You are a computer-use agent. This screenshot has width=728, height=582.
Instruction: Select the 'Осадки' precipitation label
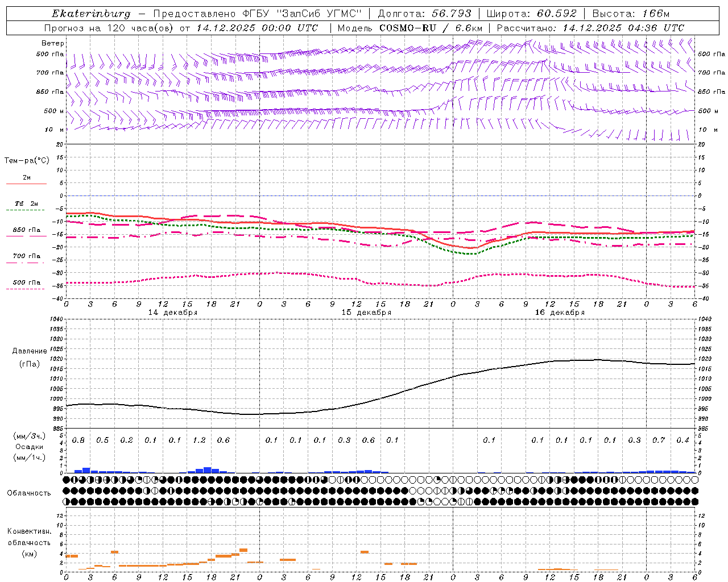click(29, 447)
